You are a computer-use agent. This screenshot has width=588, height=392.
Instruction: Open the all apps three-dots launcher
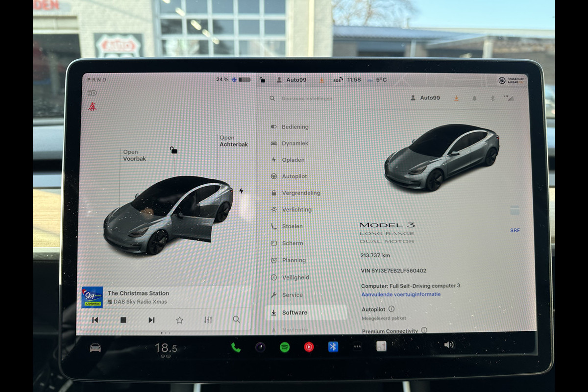(x=357, y=346)
